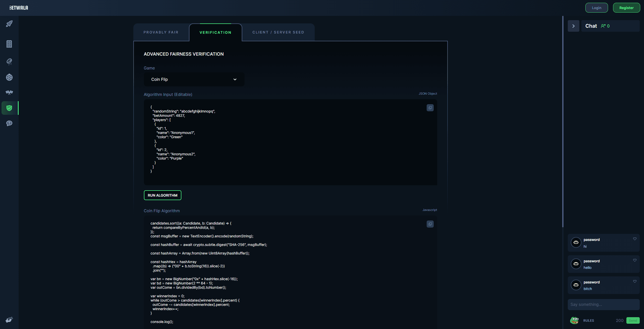Image resolution: width=644 pixels, height=329 pixels.
Task: Like the last chat message heart
Action: 635,281
